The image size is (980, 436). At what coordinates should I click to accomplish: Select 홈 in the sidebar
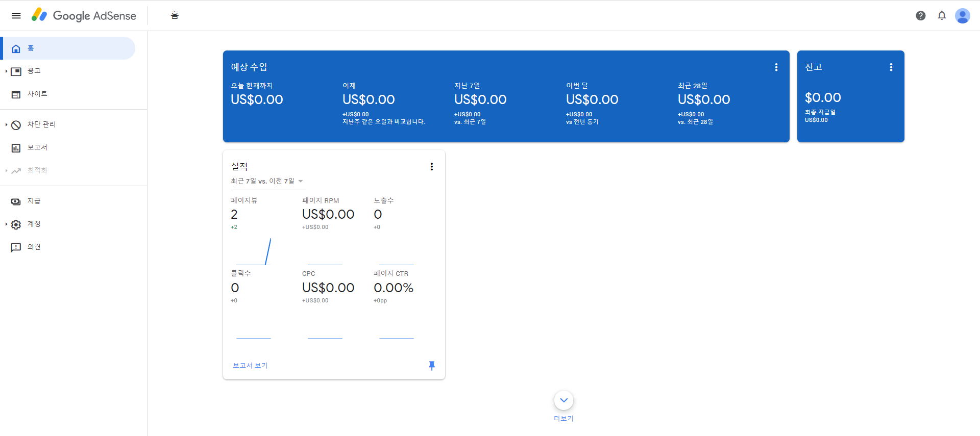point(68,48)
